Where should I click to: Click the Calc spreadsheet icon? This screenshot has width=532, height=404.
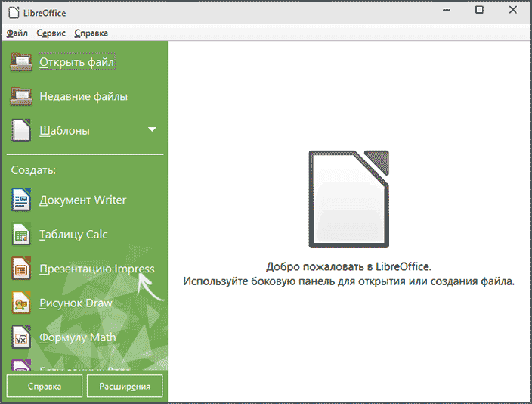pos(21,234)
